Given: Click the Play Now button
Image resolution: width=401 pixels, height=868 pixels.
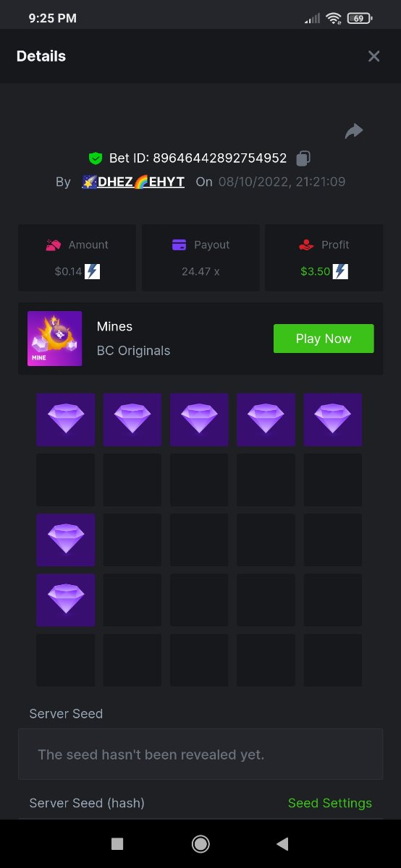Looking at the screenshot, I should pos(324,339).
